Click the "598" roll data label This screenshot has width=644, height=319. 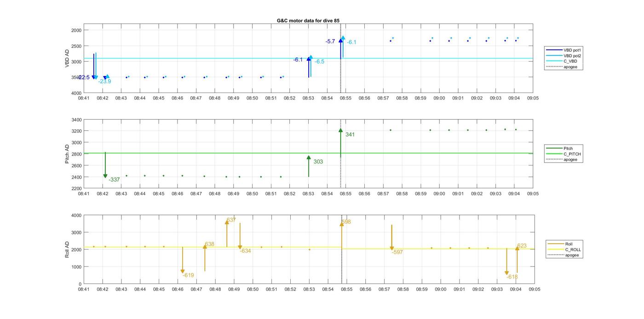[346, 222]
